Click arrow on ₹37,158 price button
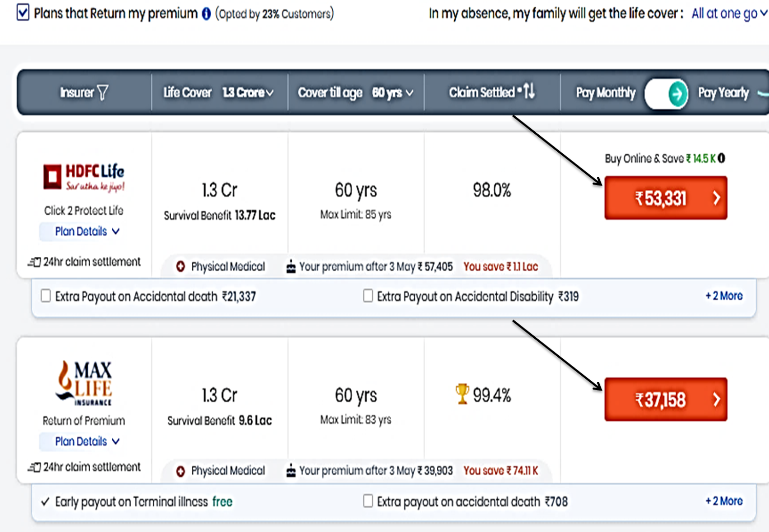The width and height of the screenshot is (769, 532). [x=717, y=399]
